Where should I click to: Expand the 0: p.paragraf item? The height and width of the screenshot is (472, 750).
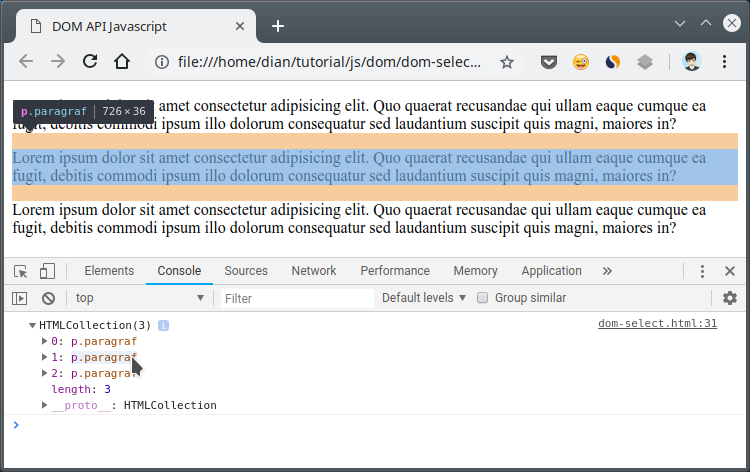pos(44,341)
